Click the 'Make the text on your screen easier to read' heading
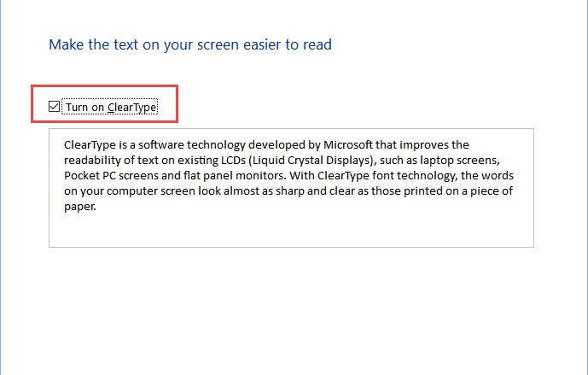Screen dimensions: 588x375 tap(190, 44)
